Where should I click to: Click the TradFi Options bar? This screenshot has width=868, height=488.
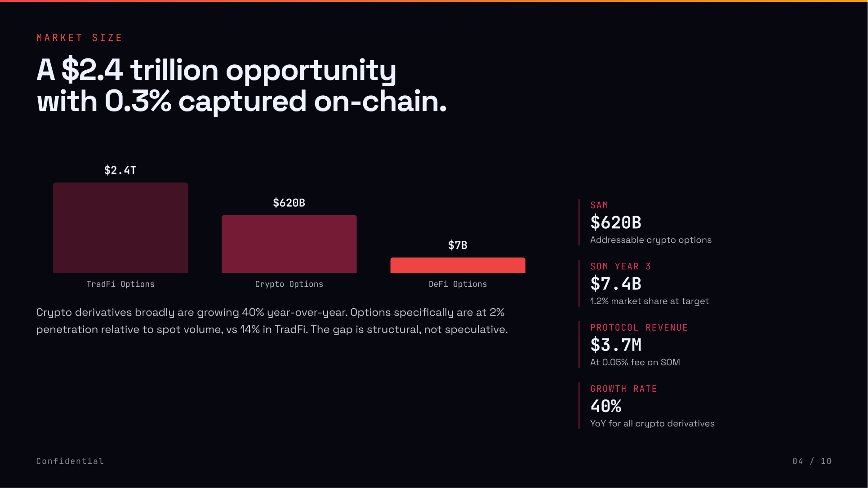(120, 227)
